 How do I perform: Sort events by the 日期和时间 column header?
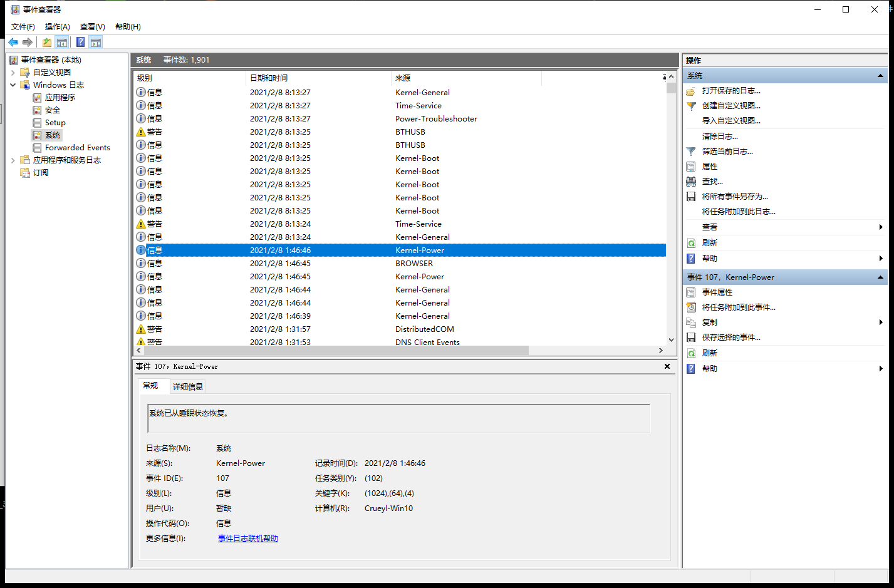pos(318,78)
